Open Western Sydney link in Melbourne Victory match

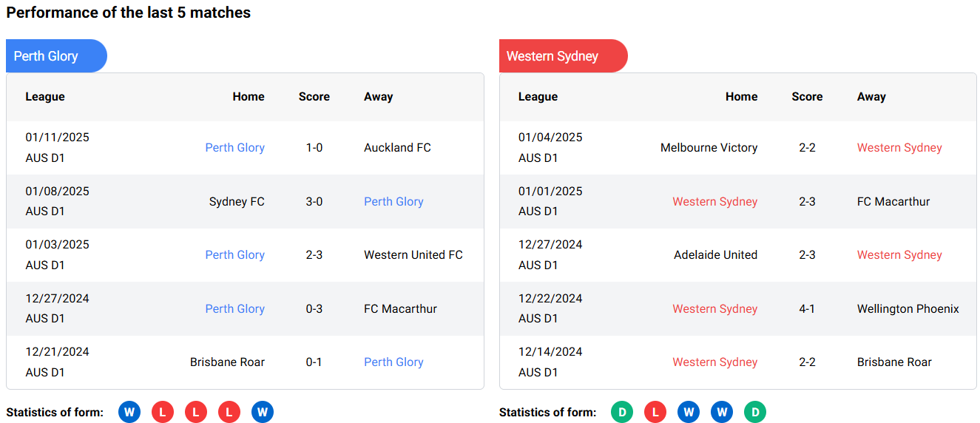pos(899,148)
